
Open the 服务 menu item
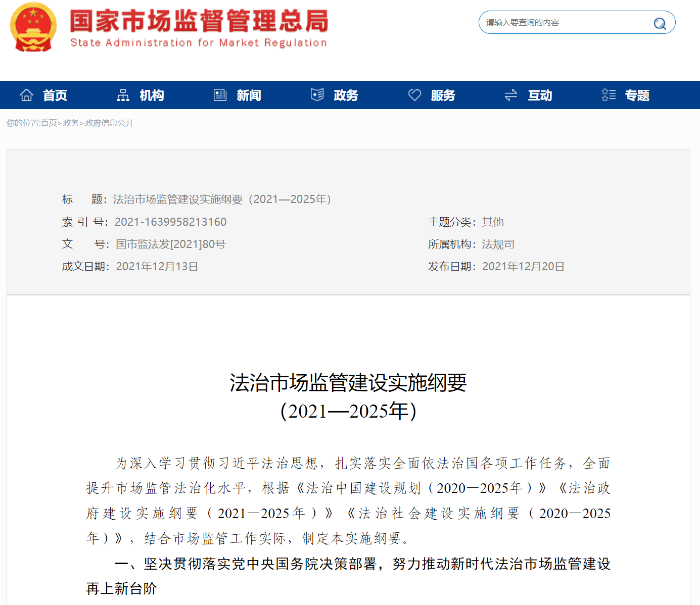(x=443, y=95)
